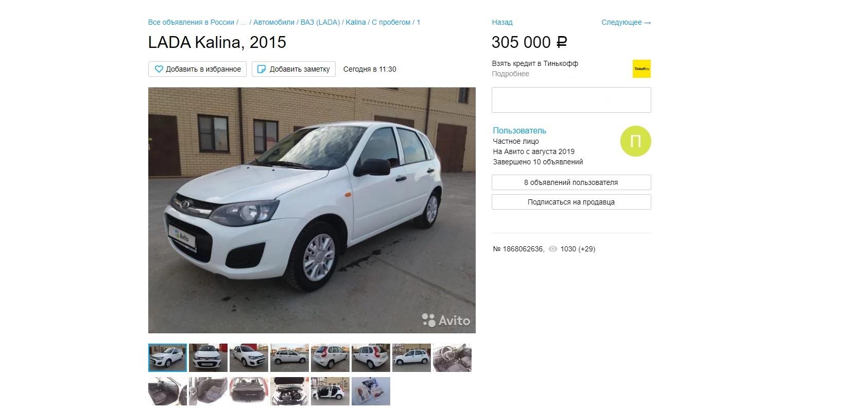This screenshot has height=408, width=868.
Task: Click Подписаться на продавца button
Action: [x=571, y=202]
